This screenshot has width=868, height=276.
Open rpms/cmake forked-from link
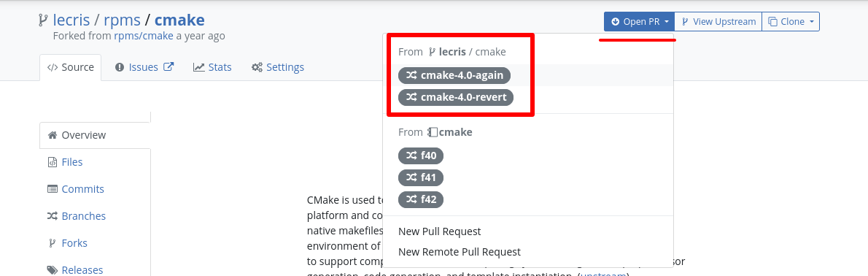pos(144,36)
